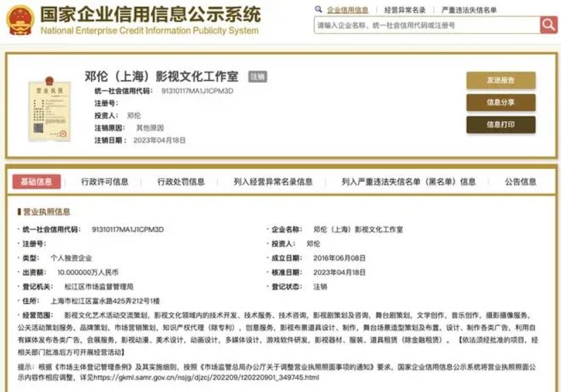
Task: Click the small magnifier icon beside 企业信用信息
Action: 319,10
